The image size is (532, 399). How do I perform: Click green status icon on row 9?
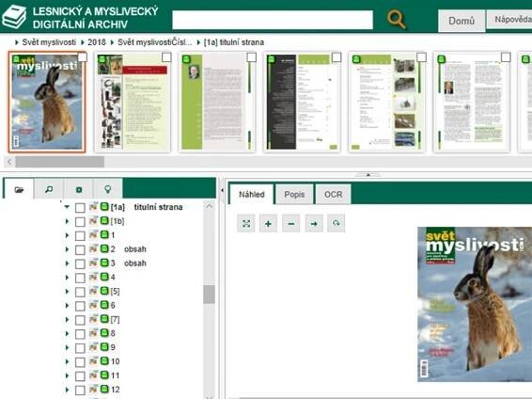(104, 347)
